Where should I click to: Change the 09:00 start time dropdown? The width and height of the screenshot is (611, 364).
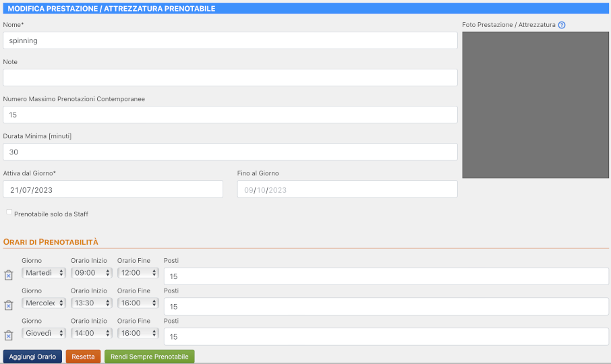(x=92, y=273)
